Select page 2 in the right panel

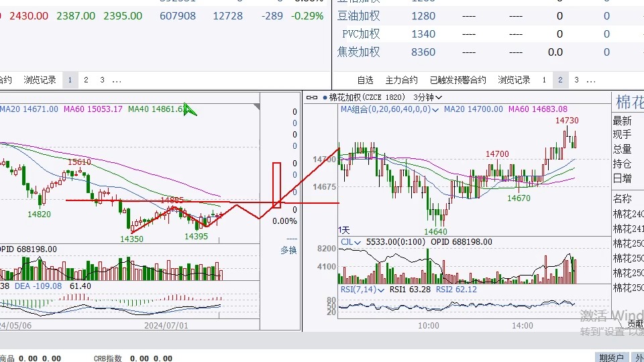pos(560,80)
